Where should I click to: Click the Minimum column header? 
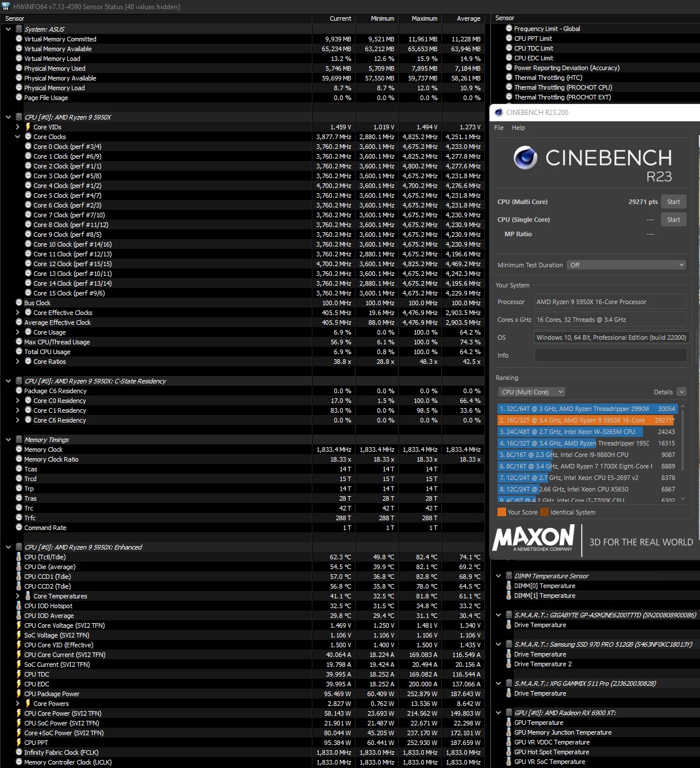coord(377,18)
